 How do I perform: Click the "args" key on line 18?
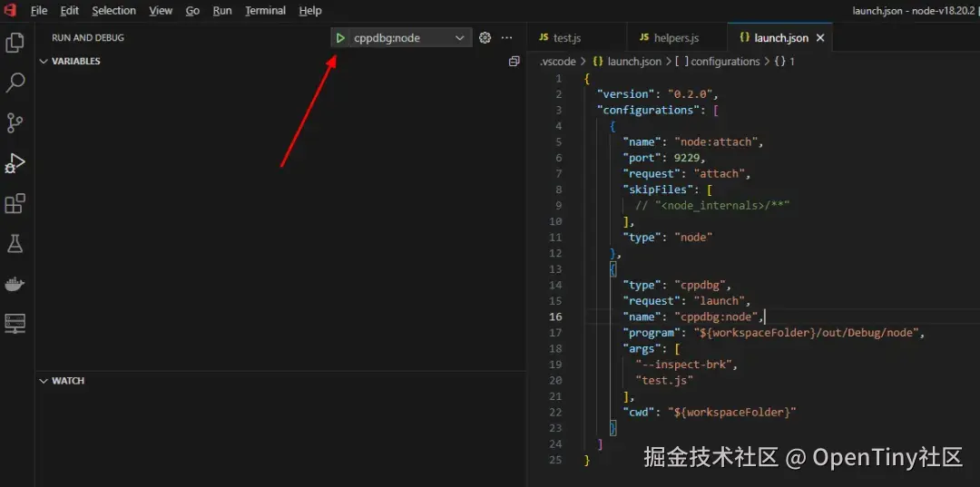(x=642, y=348)
